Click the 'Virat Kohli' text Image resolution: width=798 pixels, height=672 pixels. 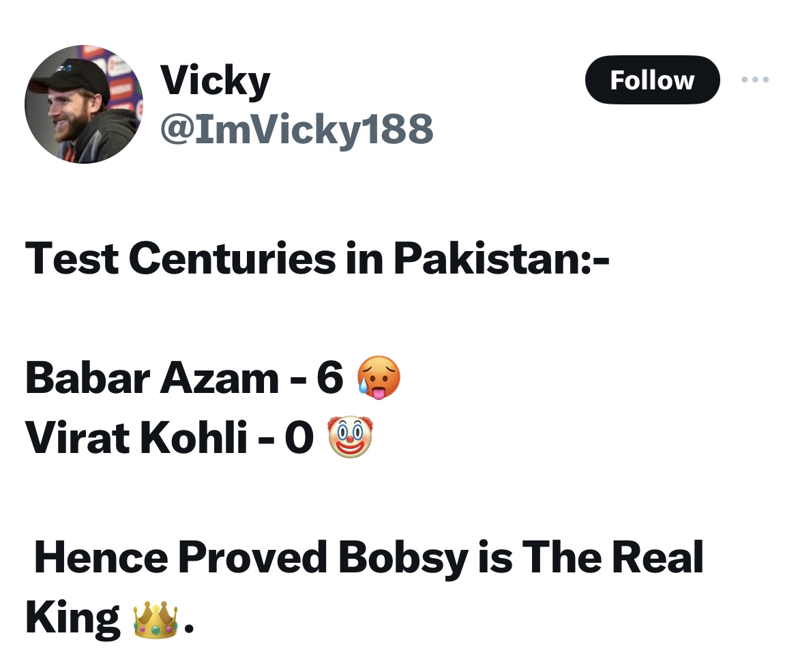[x=136, y=437]
